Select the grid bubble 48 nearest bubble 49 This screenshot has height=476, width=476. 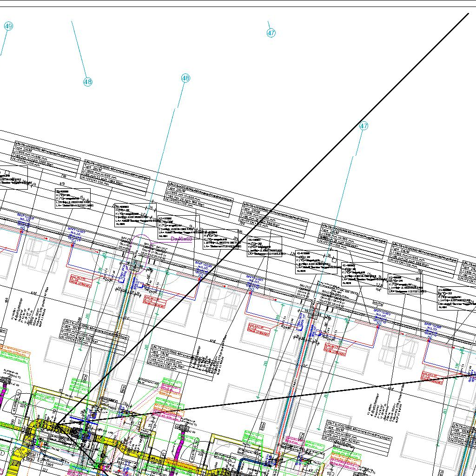(87, 82)
